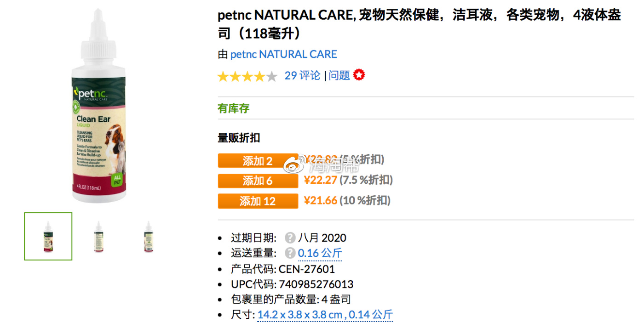Image resolution: width=644 pixels, height=328 pixels.
Task: Select the first front-view bottle thumbnail
Action: (48, 236)
